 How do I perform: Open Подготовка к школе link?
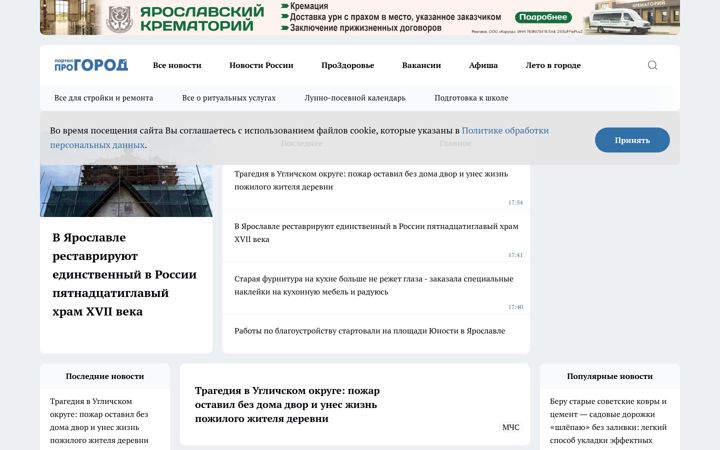click(471, 98)
